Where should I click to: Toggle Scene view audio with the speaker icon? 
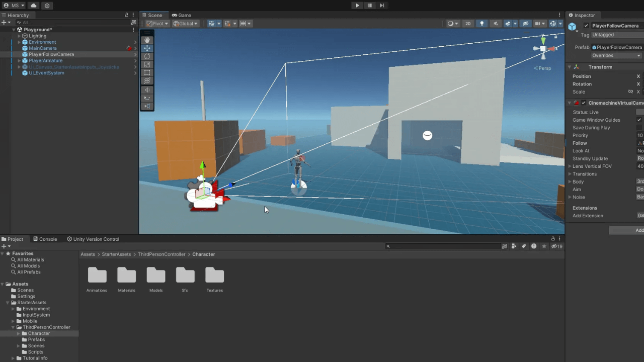click(496, 23)
